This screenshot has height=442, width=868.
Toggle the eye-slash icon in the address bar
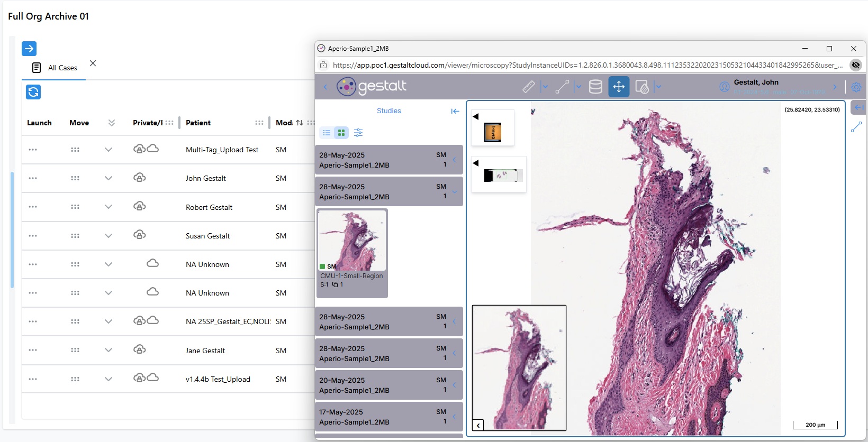point(855,65)
